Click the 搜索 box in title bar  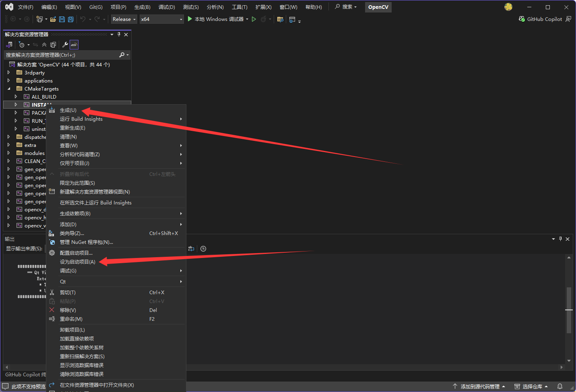click(x=346, y=7)
